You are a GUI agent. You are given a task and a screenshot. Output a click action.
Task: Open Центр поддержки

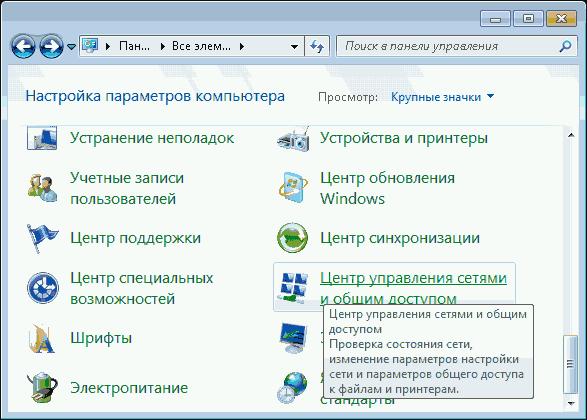[x=136, y=238]
